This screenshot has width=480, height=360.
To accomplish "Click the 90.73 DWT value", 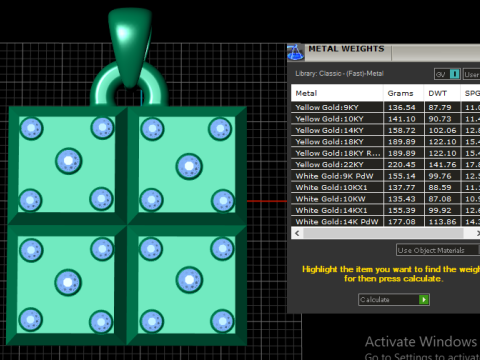I will tap(440, 119).
